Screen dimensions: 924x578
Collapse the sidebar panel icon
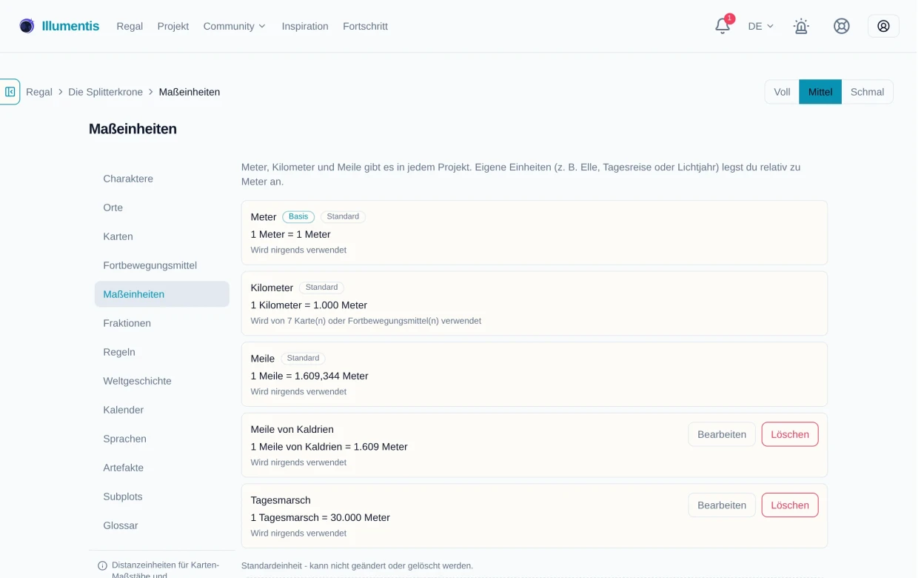coord(10,92)
